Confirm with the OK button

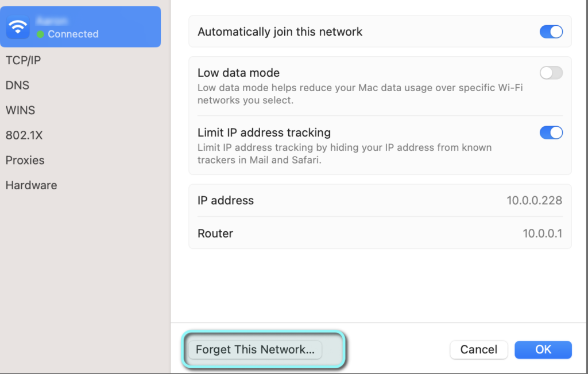click(543, 349)
